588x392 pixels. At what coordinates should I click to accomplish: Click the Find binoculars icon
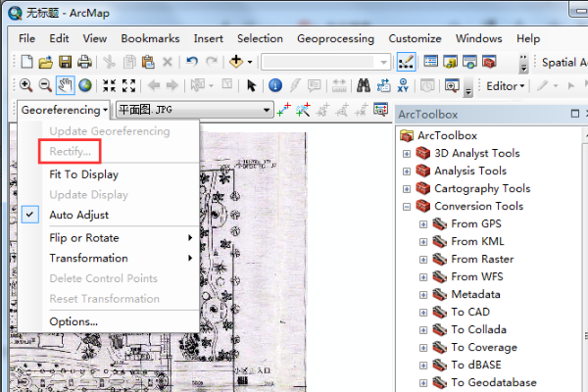(364, 85)
